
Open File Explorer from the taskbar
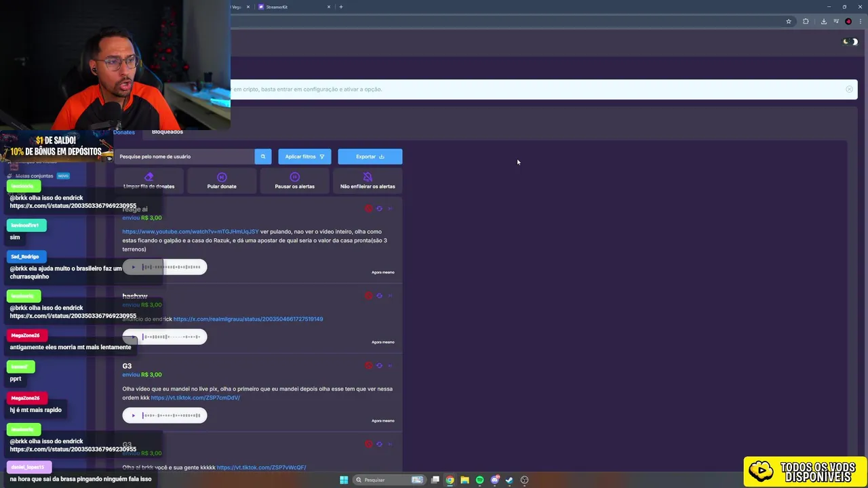pos(465,480)
